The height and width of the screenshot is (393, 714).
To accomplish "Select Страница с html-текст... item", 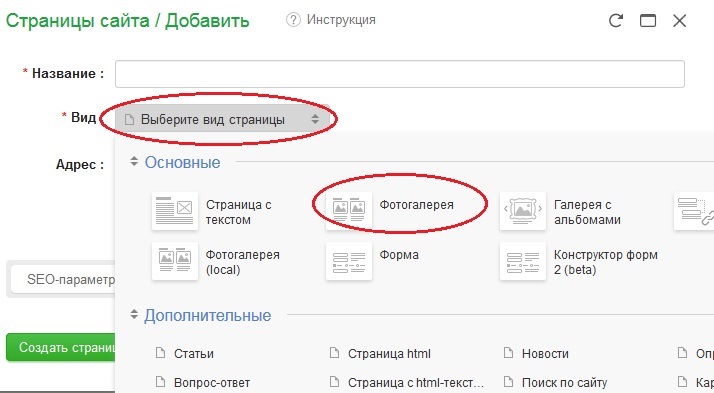I will pos(416,383).
